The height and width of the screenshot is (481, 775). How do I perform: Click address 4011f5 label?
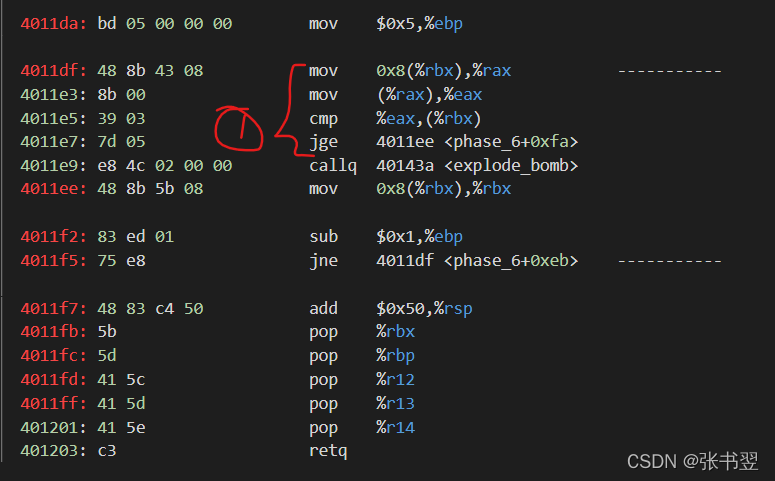[53, 261]
